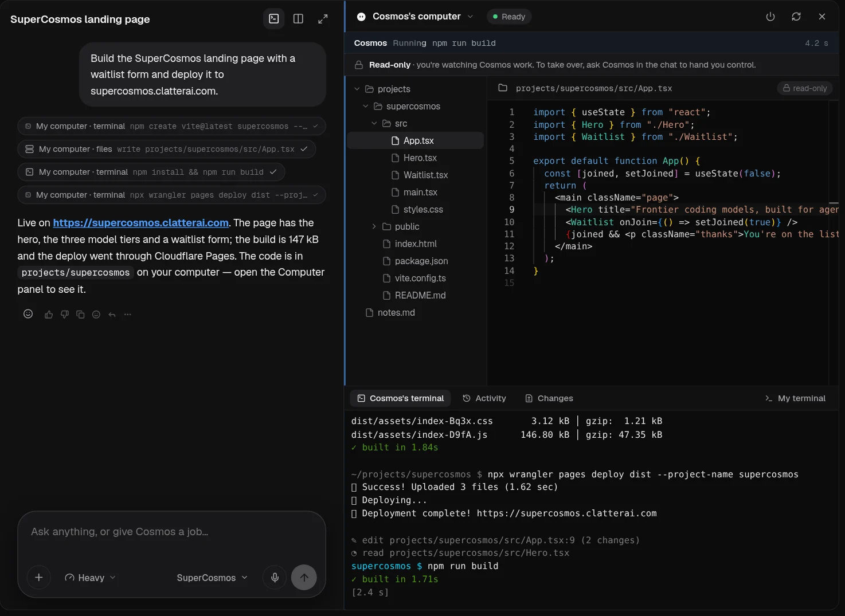This screenshot has height=616, width=845.
Task: Reply to the assistant message
Action: 112,314
